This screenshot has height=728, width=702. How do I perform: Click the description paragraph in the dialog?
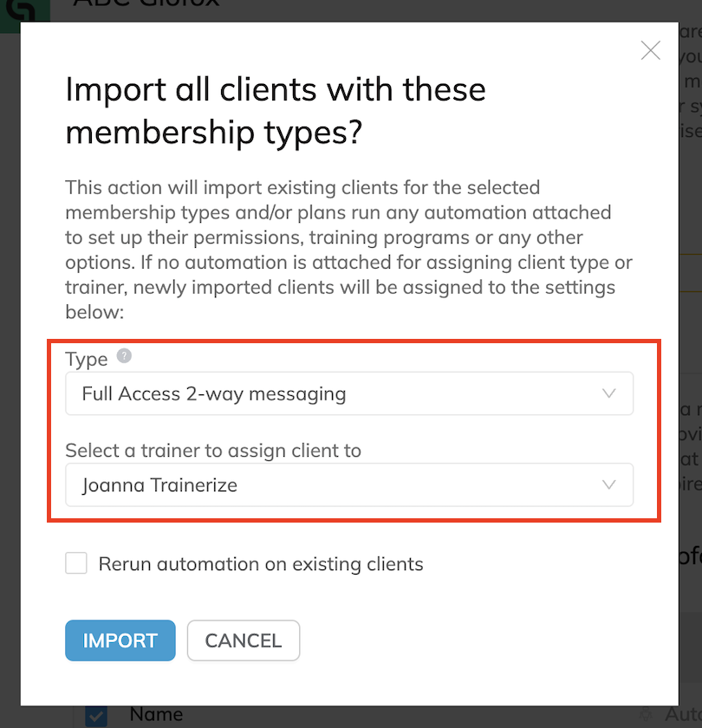[348, 250]
